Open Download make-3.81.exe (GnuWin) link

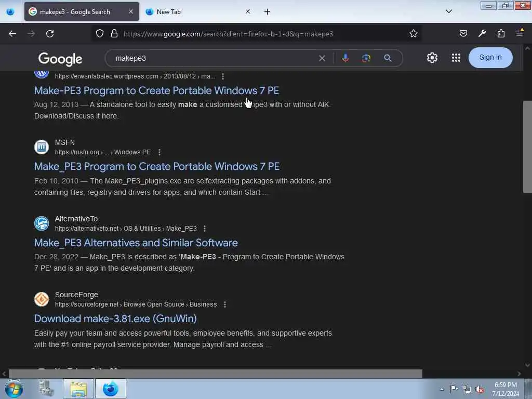click(x=115, y=318)
